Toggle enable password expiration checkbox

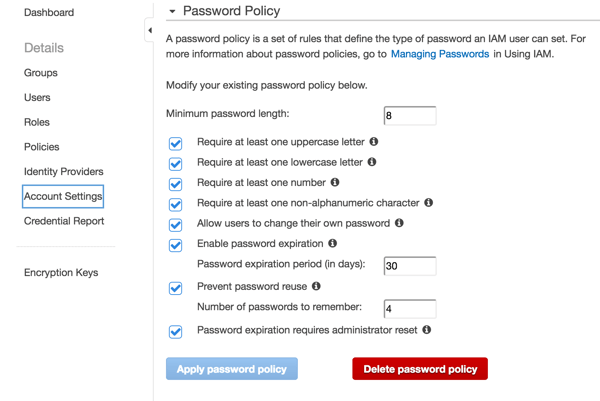coord(176,245)
